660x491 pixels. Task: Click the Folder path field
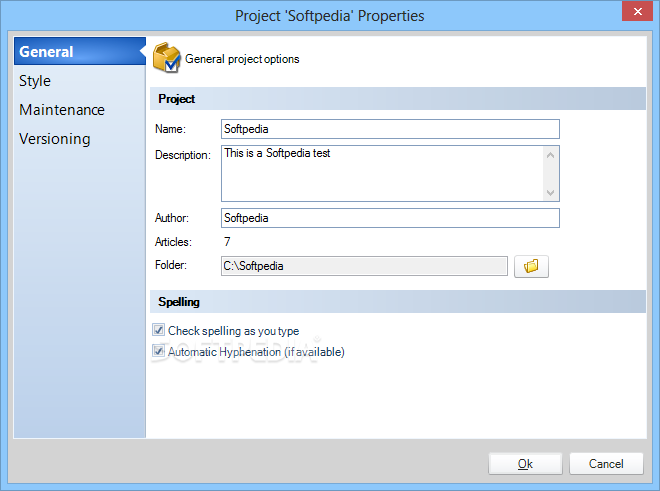pos(364,266)
